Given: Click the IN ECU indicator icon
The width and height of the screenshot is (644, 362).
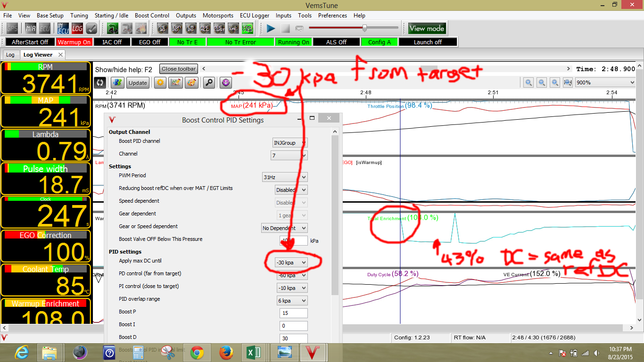Looking at the screenshot, I should point(63,28).
